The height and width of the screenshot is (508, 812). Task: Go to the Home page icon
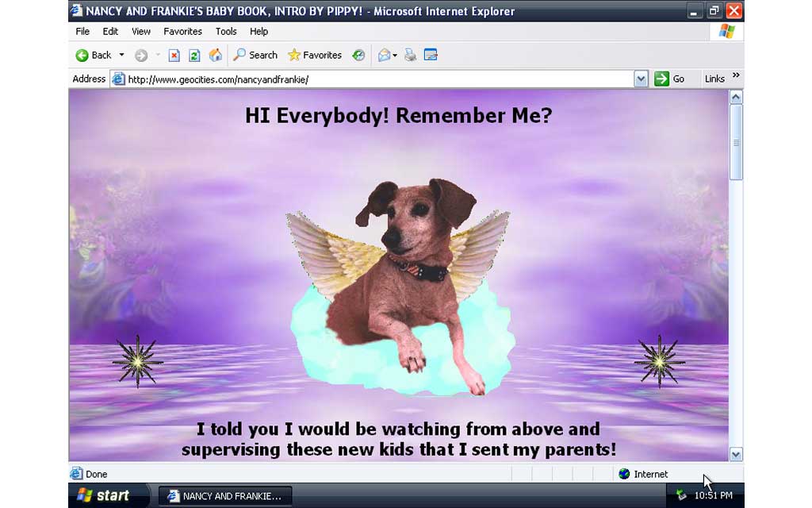[x=215, y=56]
